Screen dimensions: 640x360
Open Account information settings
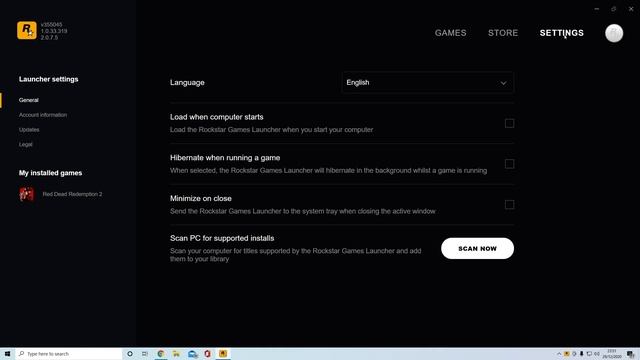pos(43,115)
